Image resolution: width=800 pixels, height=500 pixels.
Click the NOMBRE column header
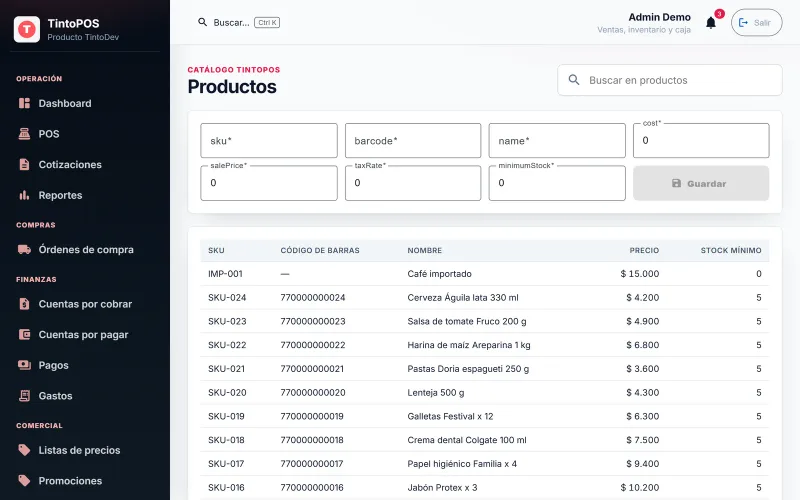424,251
